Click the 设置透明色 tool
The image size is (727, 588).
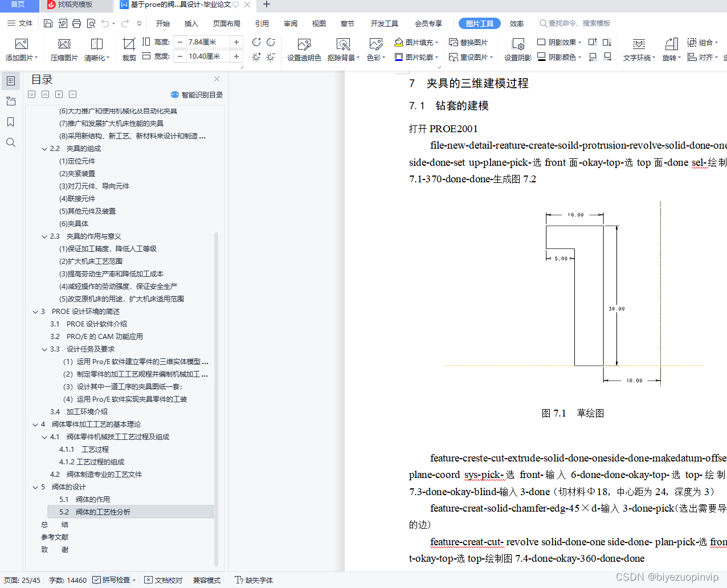pyautogui.click(x=304, y=50)
